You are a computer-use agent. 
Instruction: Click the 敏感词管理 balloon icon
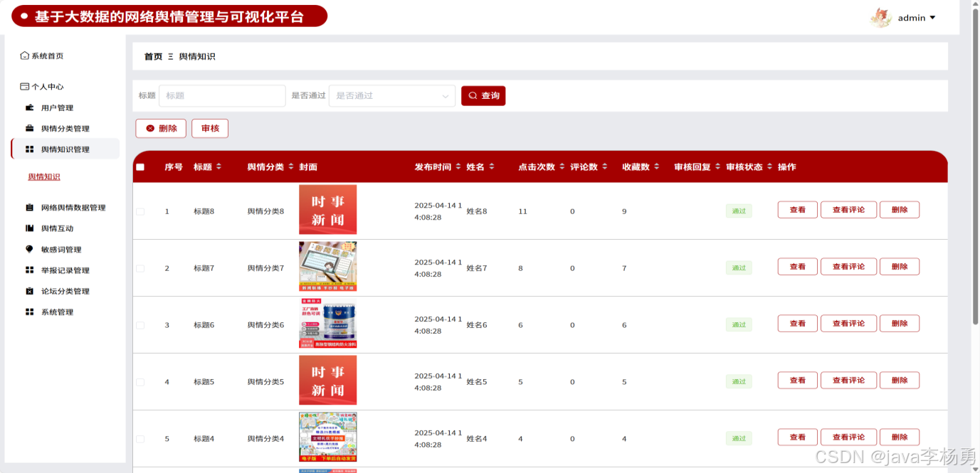click(29, 250)
